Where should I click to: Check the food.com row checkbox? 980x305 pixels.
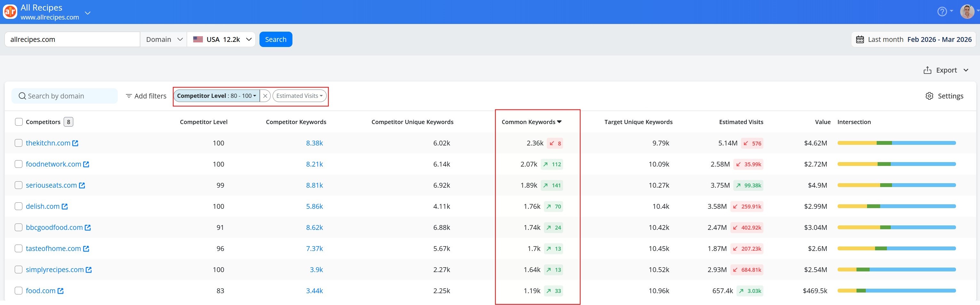[19, 291]
